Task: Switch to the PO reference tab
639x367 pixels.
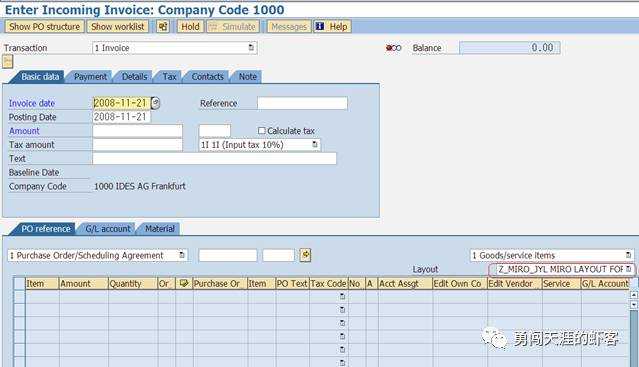Action: 46,229
